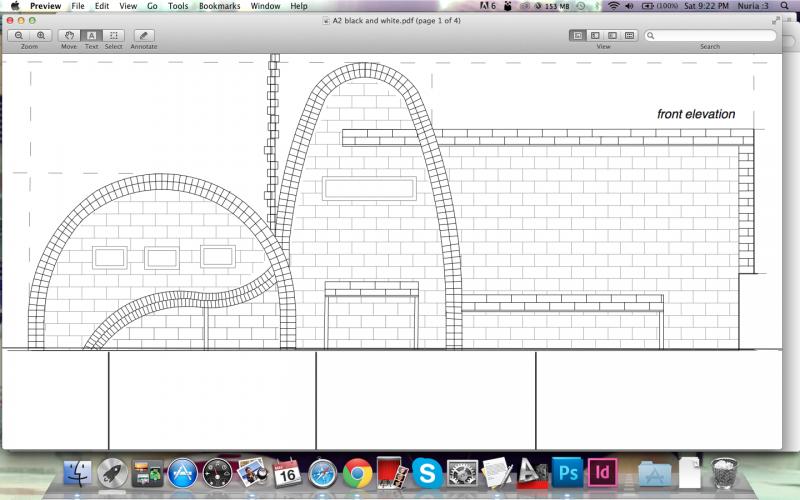
Task: Switch to content-only view mode
Action: tap(578, 35)
